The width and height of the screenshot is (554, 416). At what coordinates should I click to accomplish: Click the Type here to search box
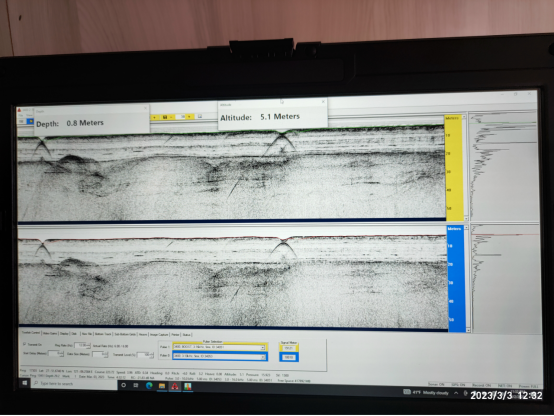(x=74, y=383)
